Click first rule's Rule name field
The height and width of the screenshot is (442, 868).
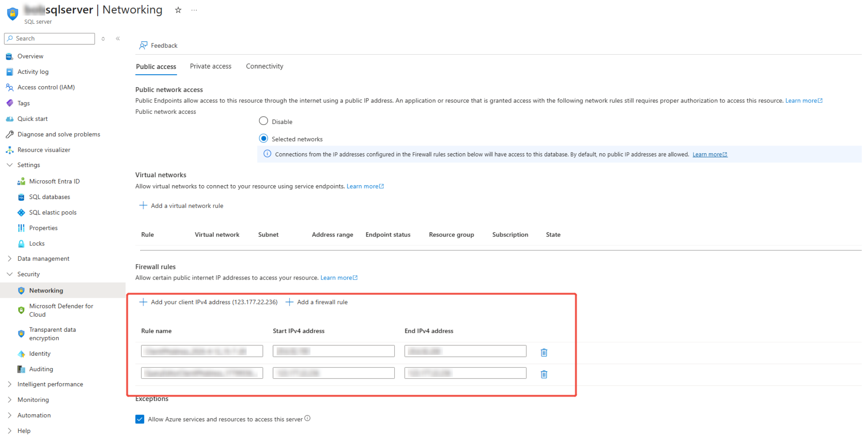coord(202,351)
